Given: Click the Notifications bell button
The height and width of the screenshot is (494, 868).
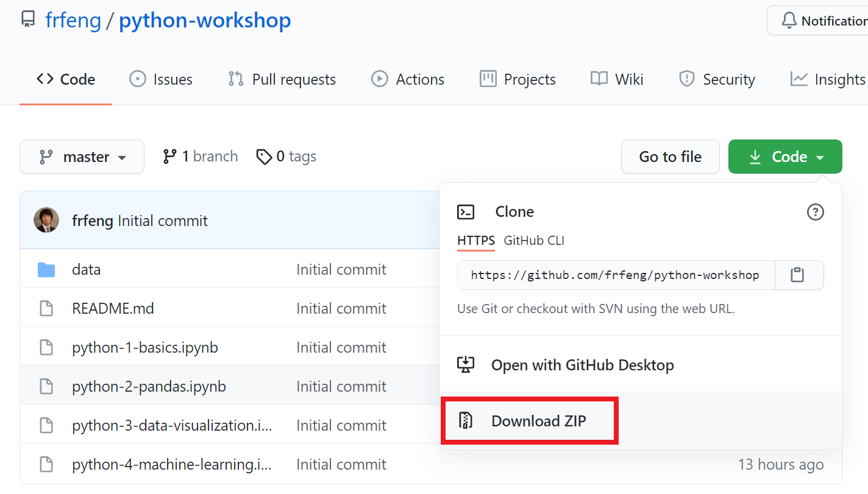Looking at the screenshot, I should [x=817, y=21].
